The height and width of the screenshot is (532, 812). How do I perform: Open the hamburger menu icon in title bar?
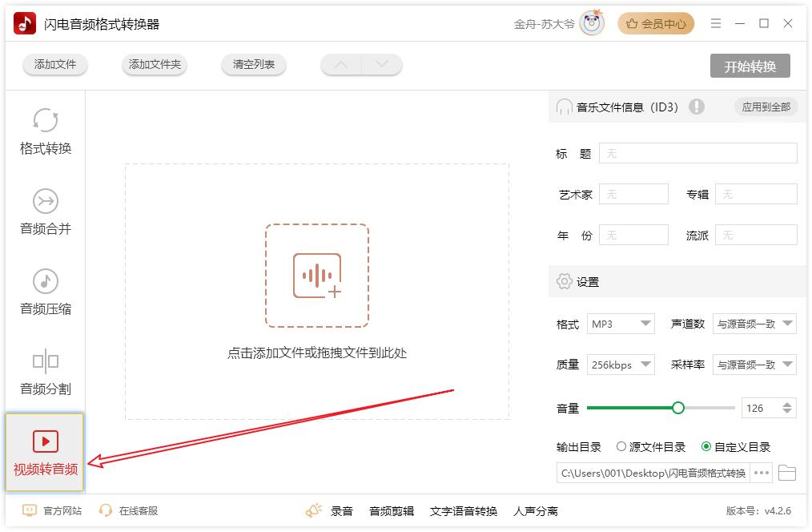pos(716,24)
